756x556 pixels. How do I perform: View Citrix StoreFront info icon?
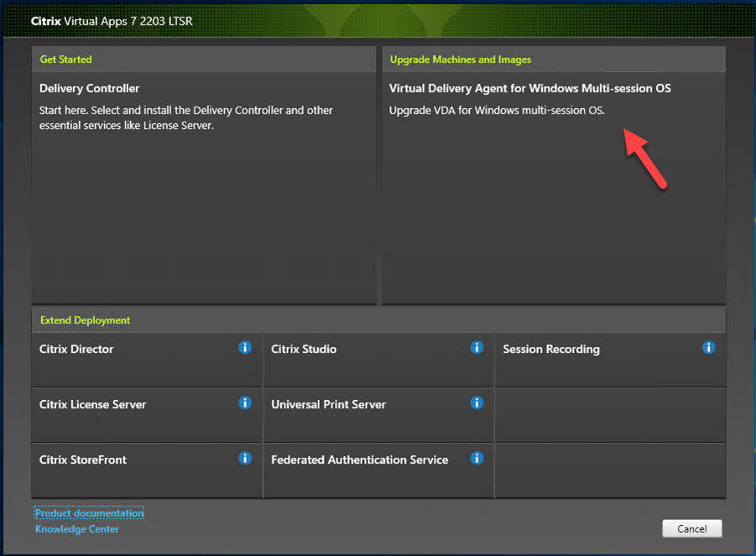tap(245, 458)
